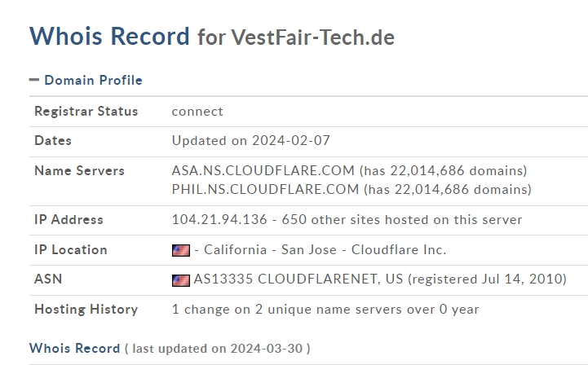
Task: Click the Name Servers row label
Action: tap(79, 170)
